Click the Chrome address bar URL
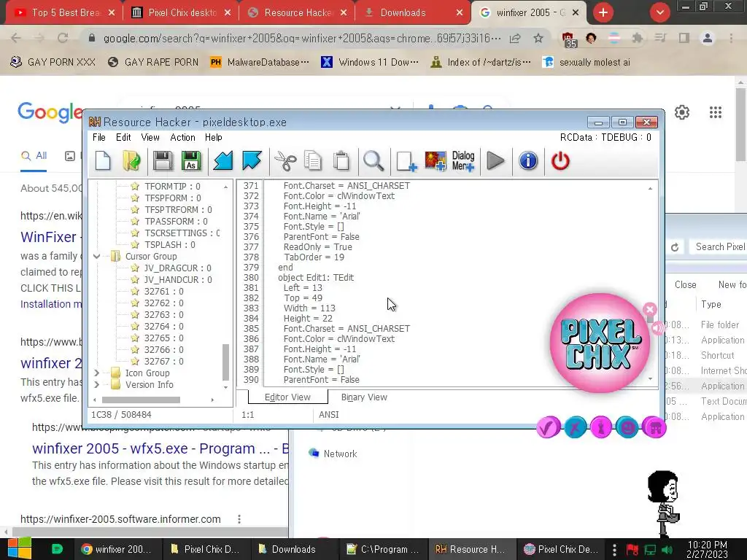The width and height of the screenshot is (747, 560). pos(302,38)
